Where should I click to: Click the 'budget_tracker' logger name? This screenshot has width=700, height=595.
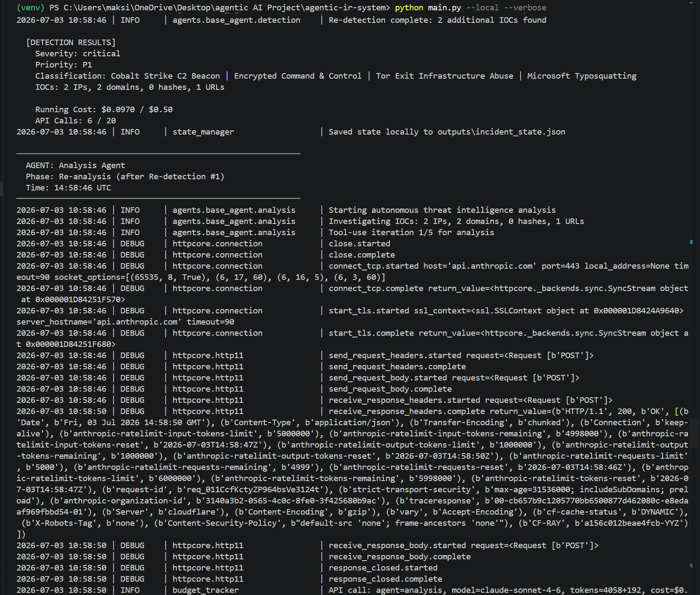coord(206,590)
